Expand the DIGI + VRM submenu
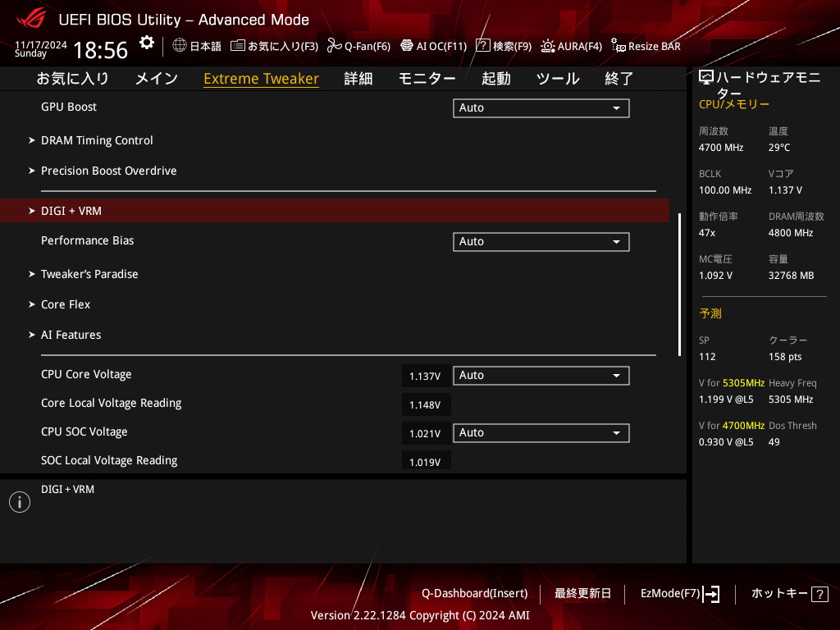840x630 pixels. pyautogui.click(x=335, y=211)
